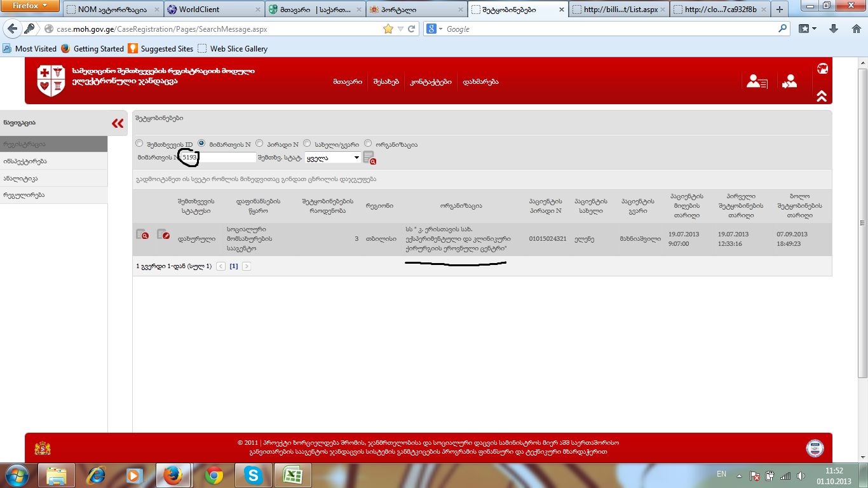The width and height of the screenshot is (868, 488).
Task: Click the shield logo of the health portal
Action: pos(51,81)
